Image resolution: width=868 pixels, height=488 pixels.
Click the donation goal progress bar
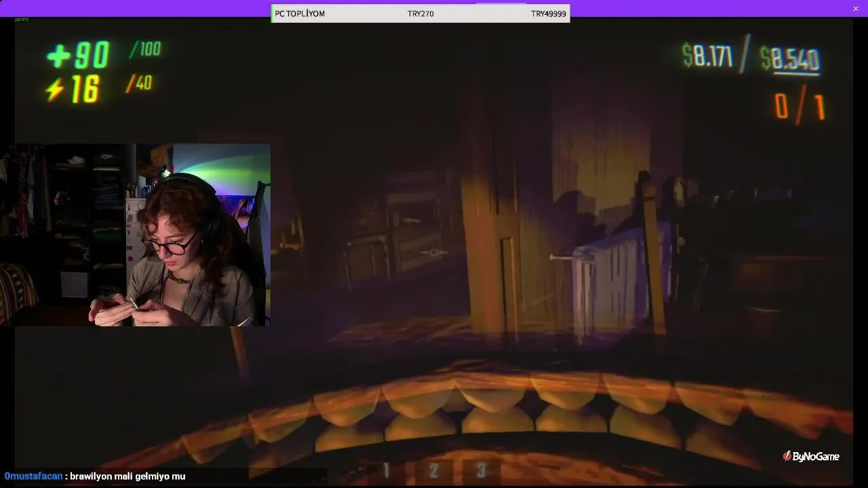click(x=420, y=14)
